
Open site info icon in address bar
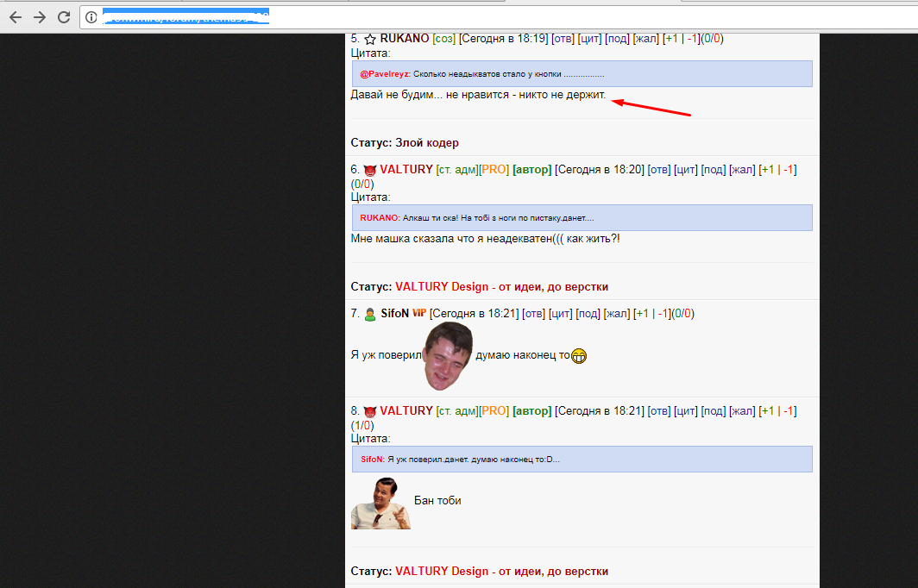point(91,17)
